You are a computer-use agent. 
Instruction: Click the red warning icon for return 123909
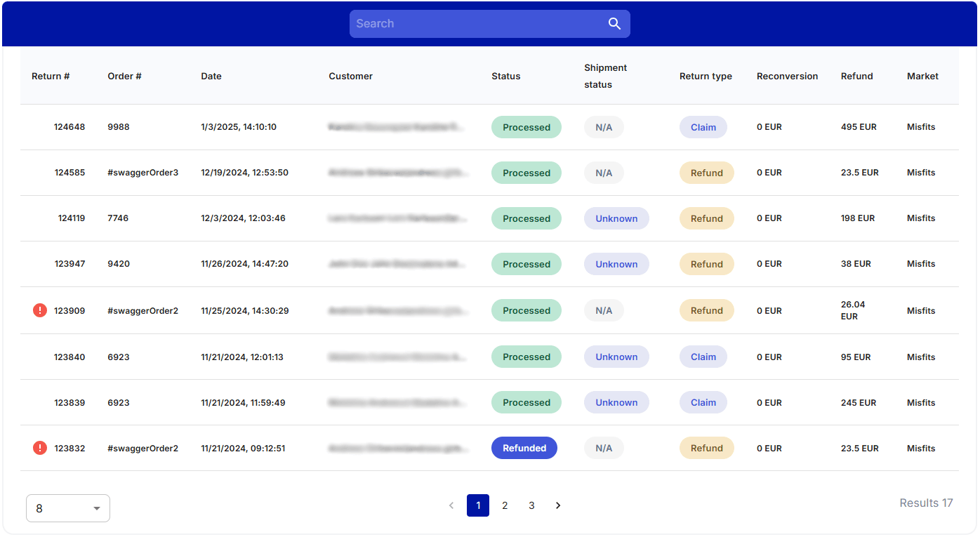[x=40, y=310]
